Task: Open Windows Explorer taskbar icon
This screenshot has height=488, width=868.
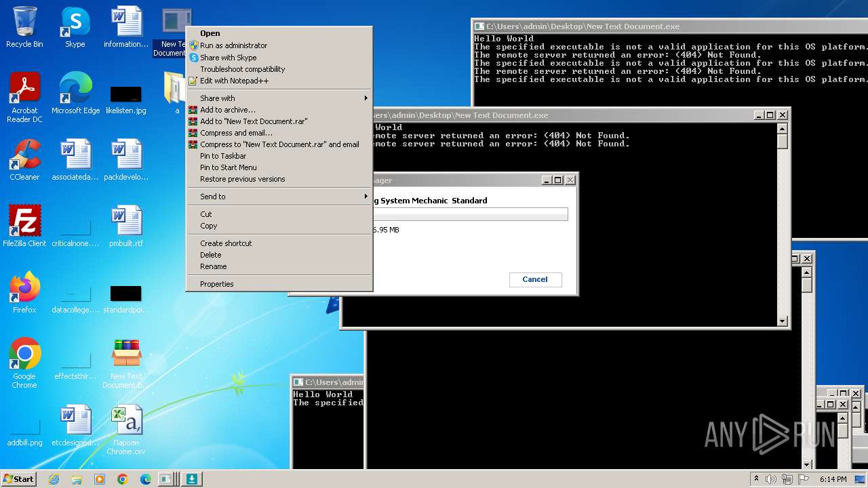Action: (x=77, y=479)
